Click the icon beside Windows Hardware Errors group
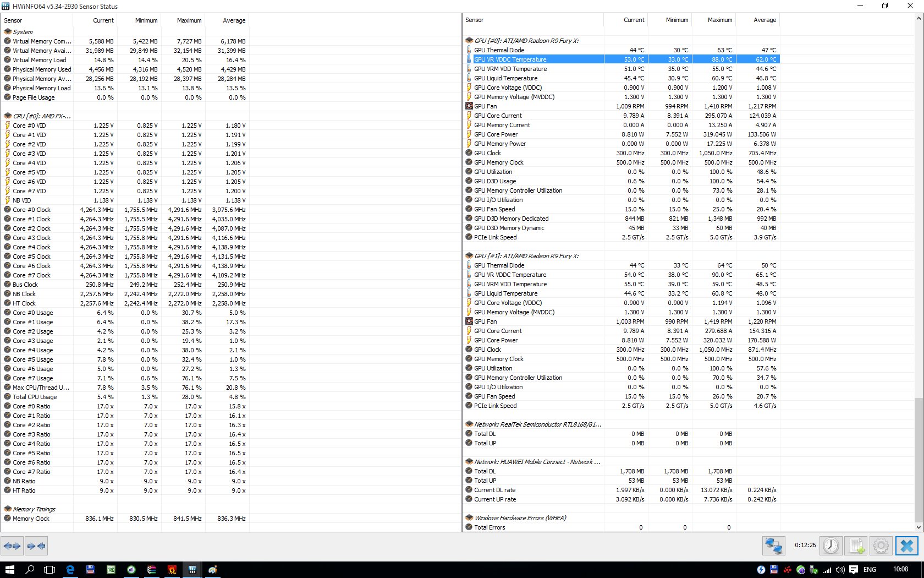Viewport: 924px width, 578px height. coord(469,518)
